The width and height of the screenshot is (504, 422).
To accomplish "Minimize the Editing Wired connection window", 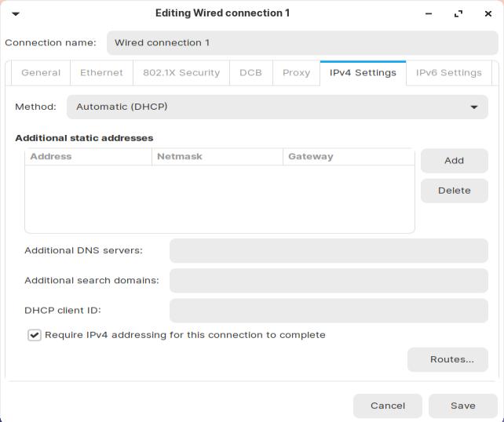I will coord(429,13).
